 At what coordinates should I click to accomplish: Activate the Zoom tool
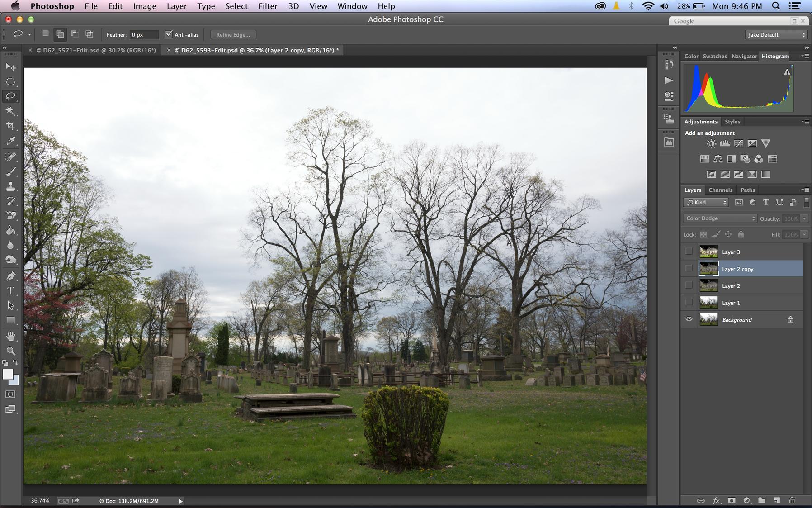[10, 351]
